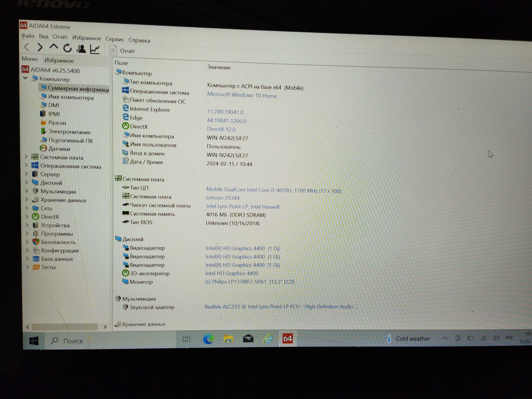Click the Back navigation arrow in toolbar

point(27,47)
